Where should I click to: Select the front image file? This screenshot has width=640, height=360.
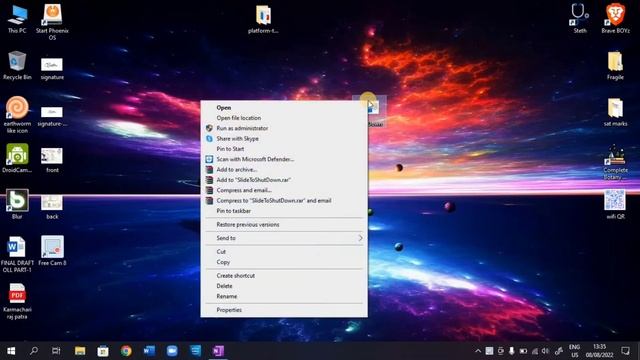[x=52, y=160]
